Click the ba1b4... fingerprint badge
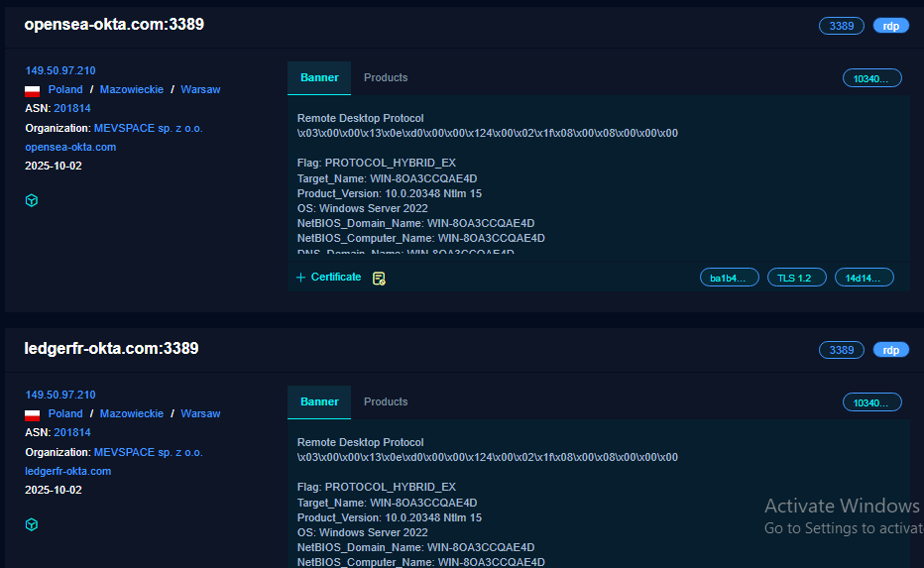The width and height of the screenshot is (924, 568). pyautogui.click(x=729, y=278)
